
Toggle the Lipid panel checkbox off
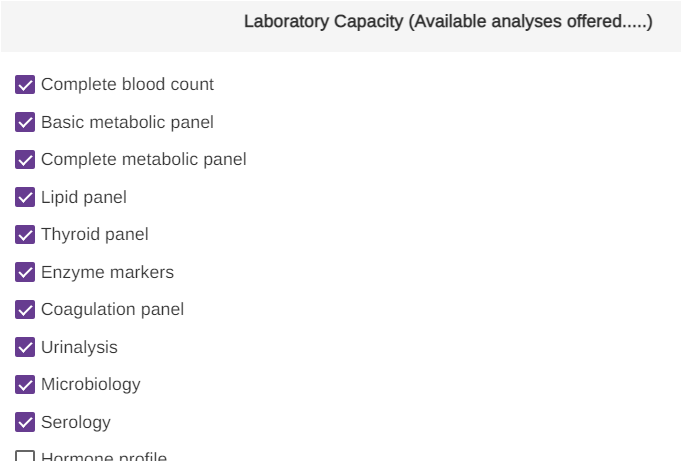26,197
